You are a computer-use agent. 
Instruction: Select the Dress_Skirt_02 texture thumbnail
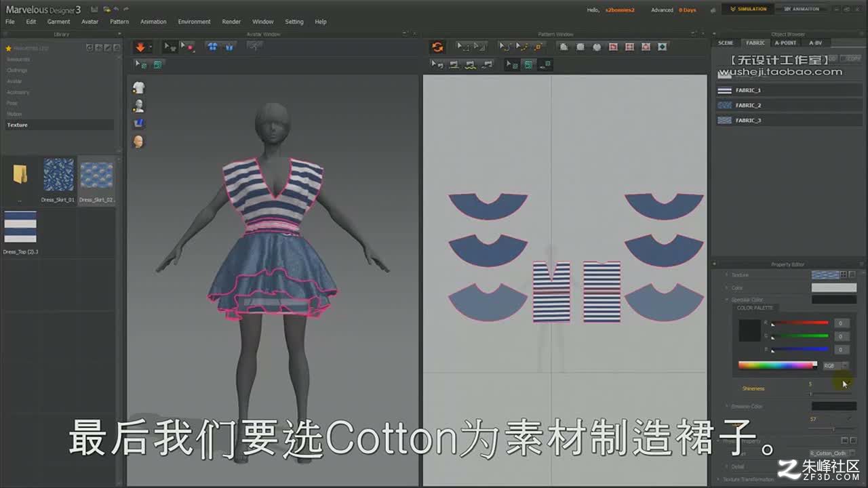click(96, 175)
